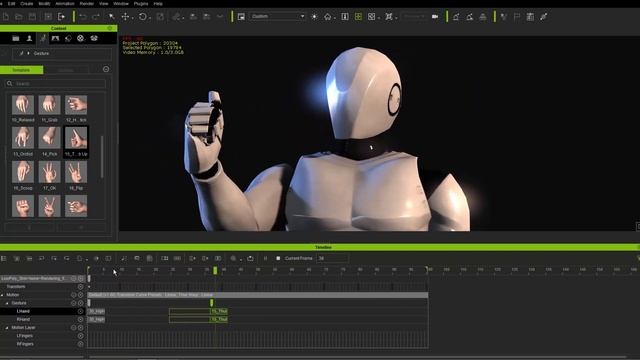Viewport: 640px width, 360px height.
Task: Toggle the green grid display icon
Action: click(358, 17)
